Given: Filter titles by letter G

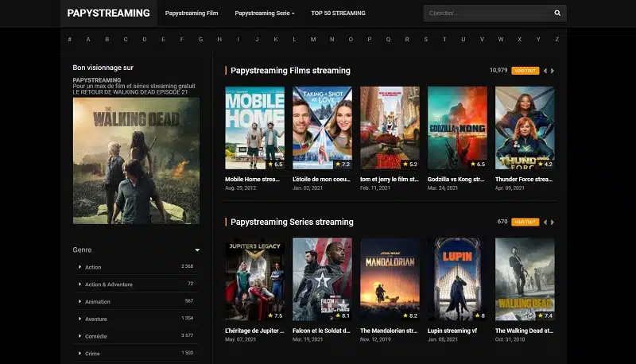Looking at the screenshot, I should coord(201,39).
